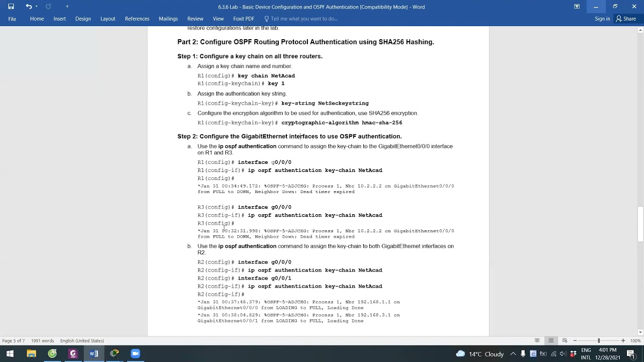Click the Save icon in quick access toolbar
Image resolution: width=644 pixels, height=362 pixels.
(x=11, y=7)
